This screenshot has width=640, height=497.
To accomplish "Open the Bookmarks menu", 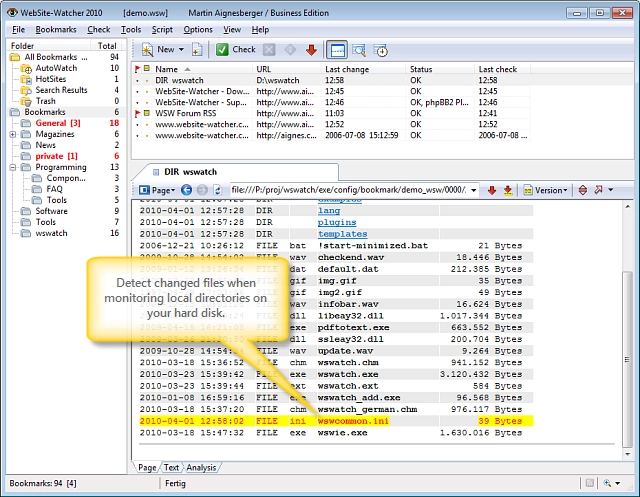I will (x=56, y=30).
